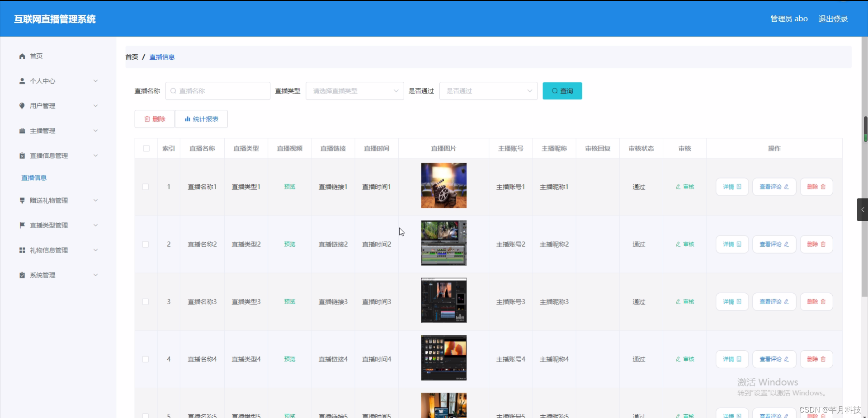This screenshot has height=418, width=868.
Task: Click the 礼物信息管理 grid icon
Action: (22, 250)
